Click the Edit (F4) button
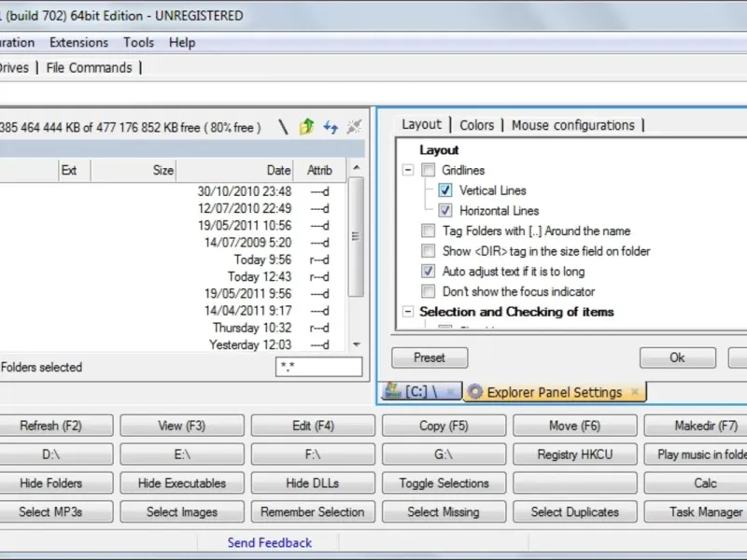This screenshot has width=747, height=560. coord(313,426)
